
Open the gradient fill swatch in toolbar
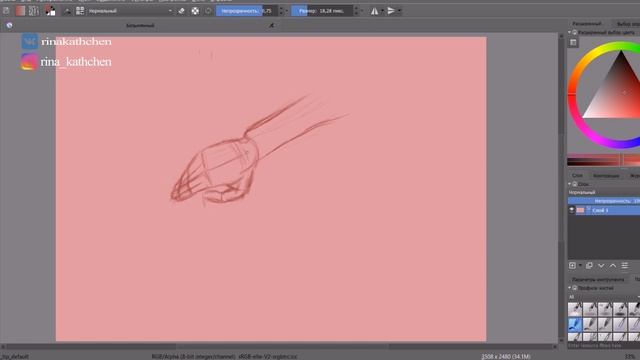tap(20, 11)
